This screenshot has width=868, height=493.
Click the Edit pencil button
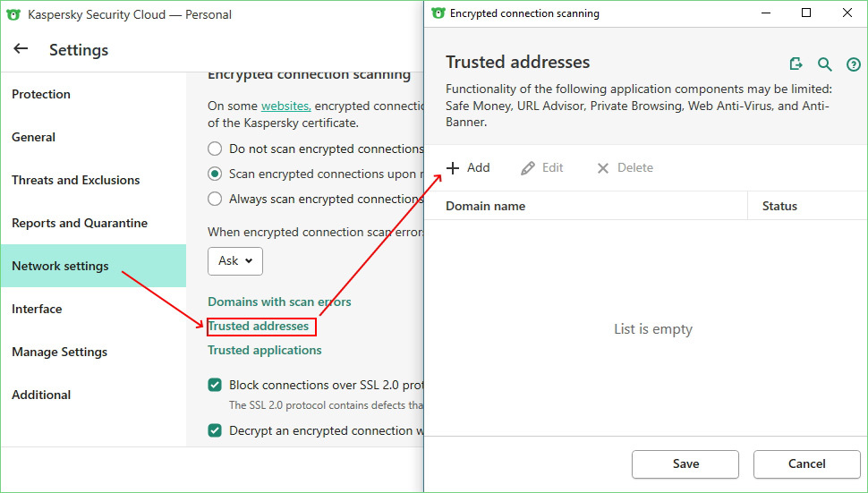tap(542, 168)
